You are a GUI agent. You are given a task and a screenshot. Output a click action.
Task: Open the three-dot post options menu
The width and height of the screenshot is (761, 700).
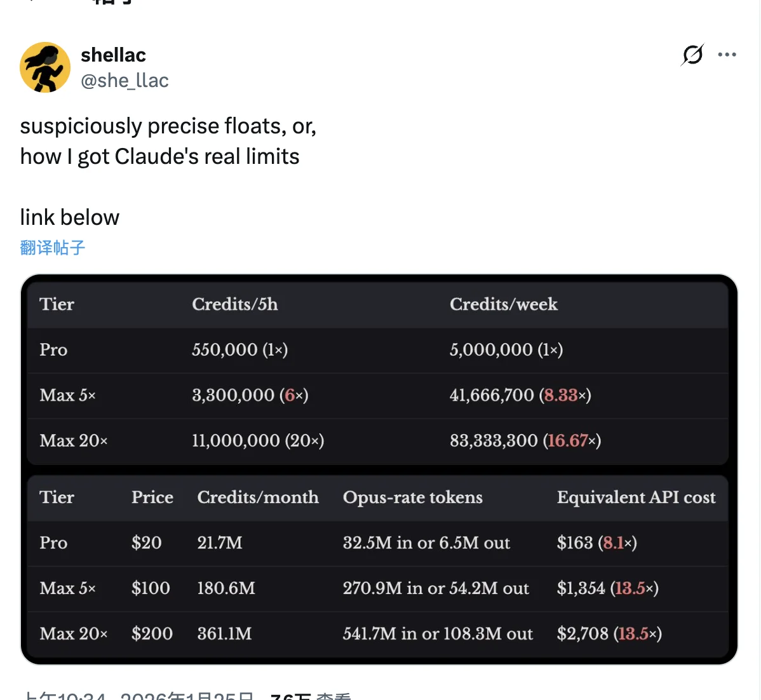pyautogui.click(x=727, y=55)
